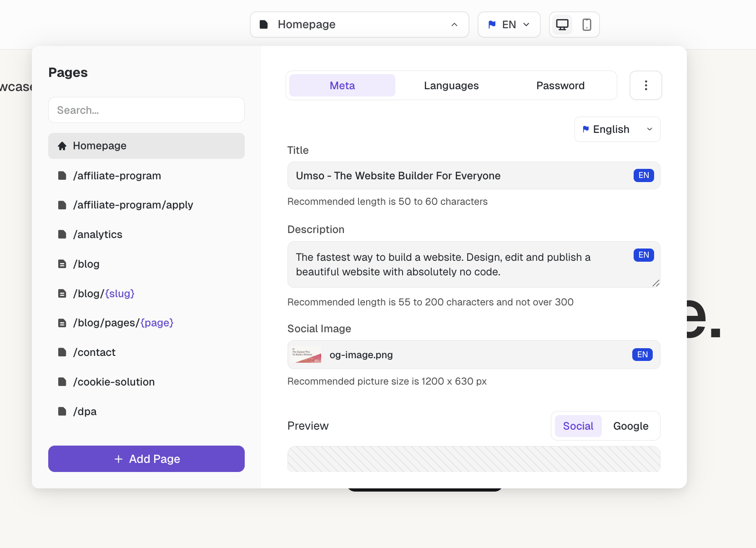
Task: Click the EN badge in Title field
Action: [x=643, y=176]
